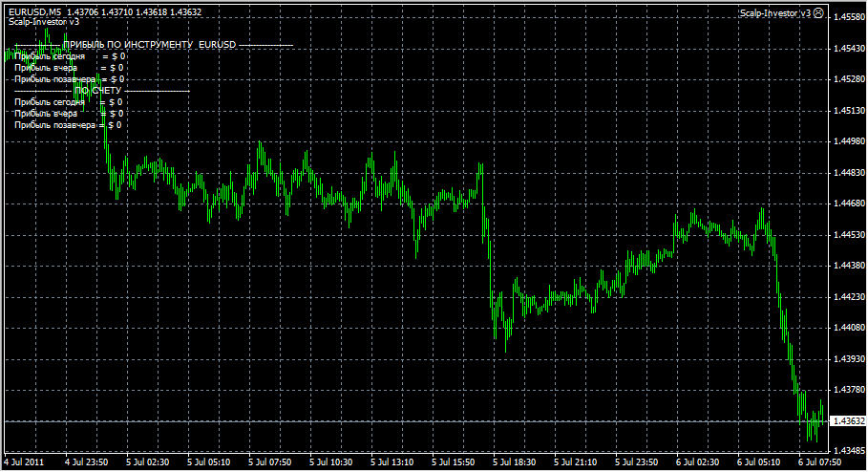Viewport: 868px width, 472px height.
Task: Click the 1.44080 price axis level
Action: tap(848, 328)
